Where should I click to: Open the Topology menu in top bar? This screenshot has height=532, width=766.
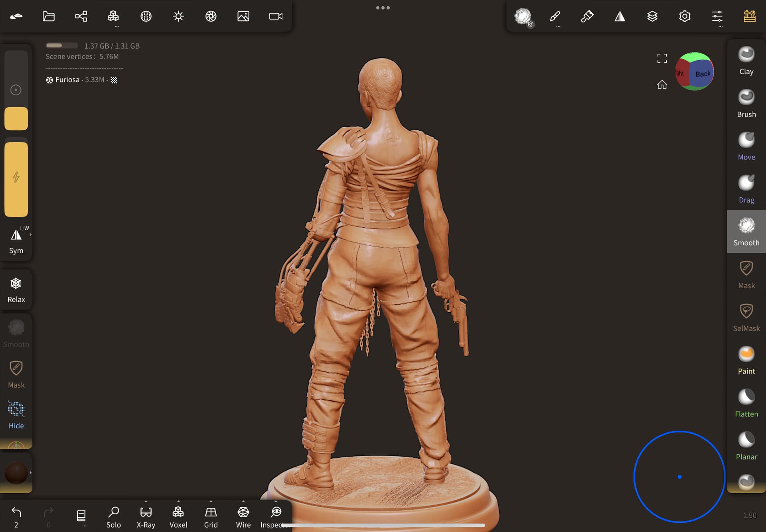pyautogui.click(x=113, y=16)
